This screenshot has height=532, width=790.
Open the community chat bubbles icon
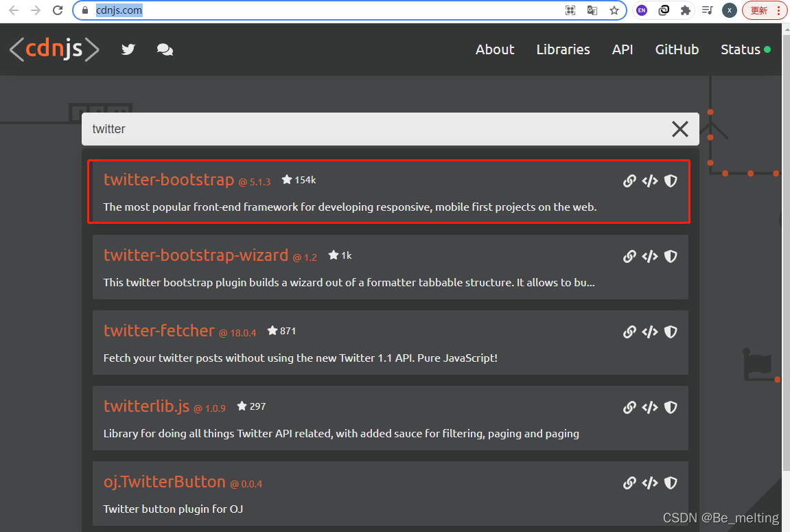pyautogui.click(x=165, y=49)
